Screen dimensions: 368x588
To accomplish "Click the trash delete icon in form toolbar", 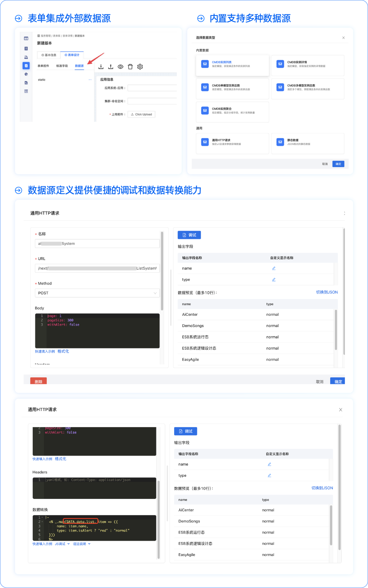I will coord(130,67).
